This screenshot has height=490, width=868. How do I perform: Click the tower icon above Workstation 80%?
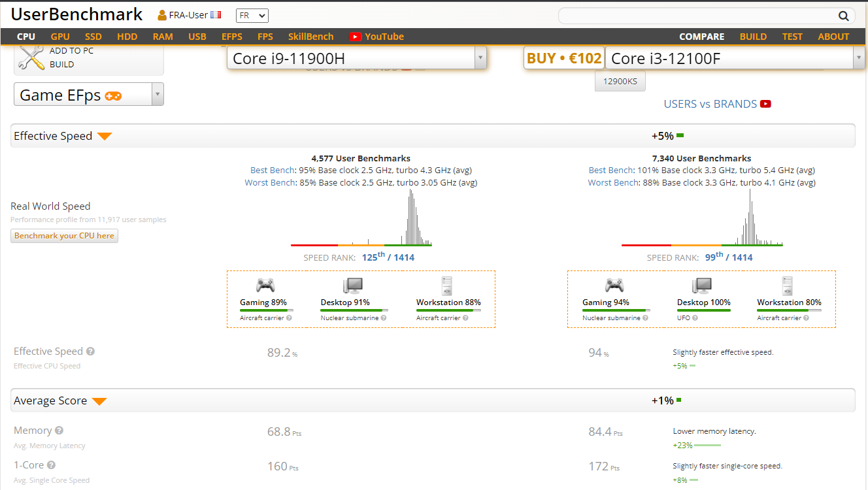pyautogui.click(x=788, y=286)
